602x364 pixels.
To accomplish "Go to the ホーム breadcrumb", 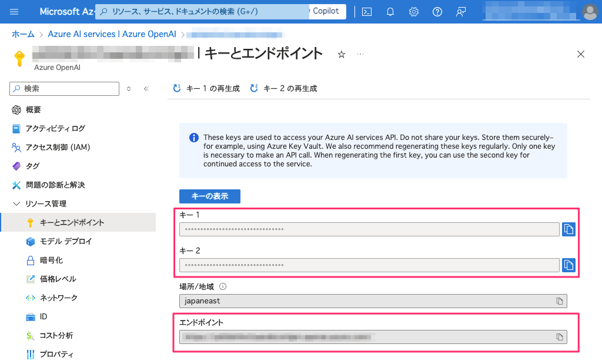I will coord(23,34).
